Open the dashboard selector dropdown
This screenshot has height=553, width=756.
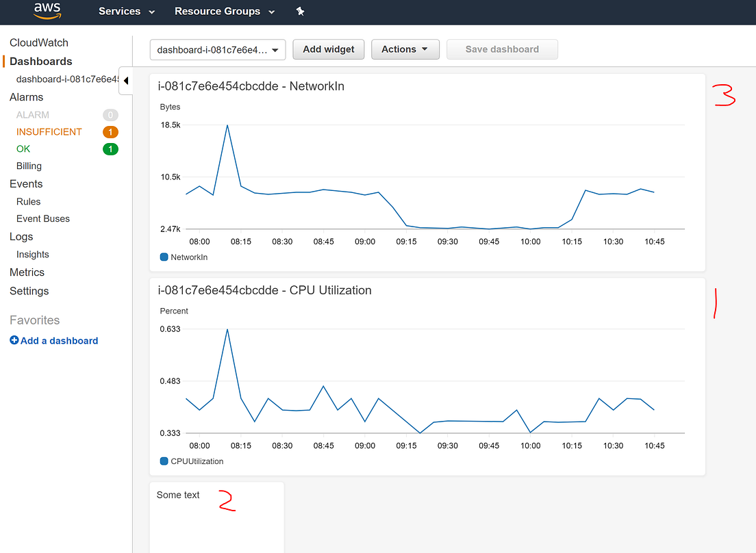(x=217, y=49)
